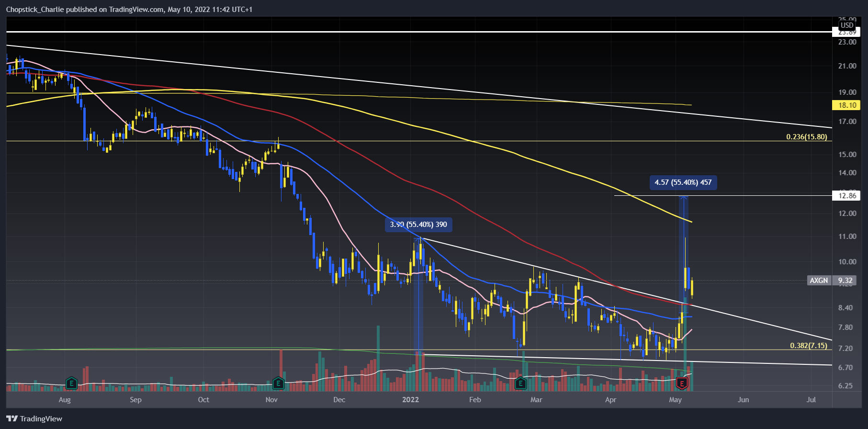Click the 15.00 price axis value
This screenshot has width=868, height=429.
[x=847, y=155]
